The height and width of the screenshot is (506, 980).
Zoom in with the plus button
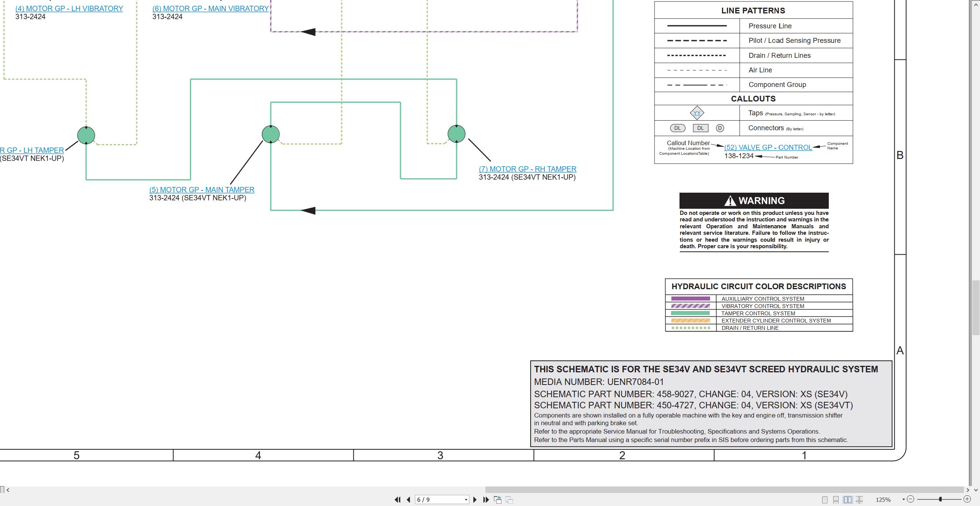pyautogui.click(x=967, y=499)
